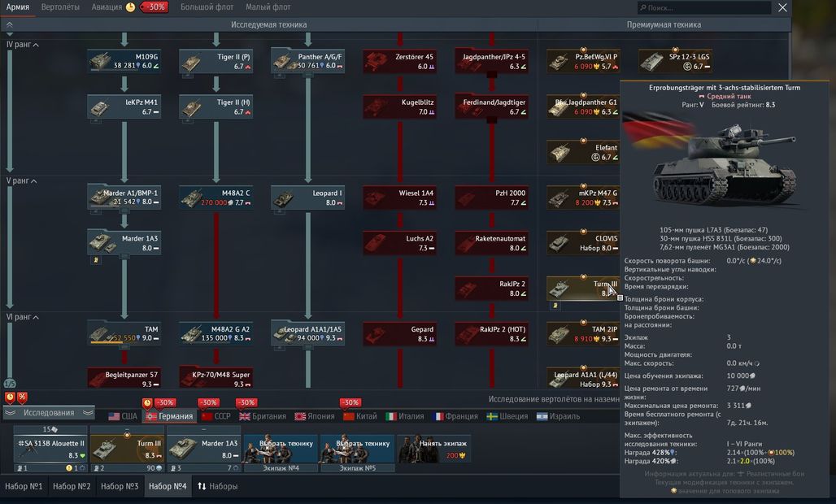The height and width of the screenshot is (504, 836).
Task: Switch nation to Италия
Action: (405, 417)
